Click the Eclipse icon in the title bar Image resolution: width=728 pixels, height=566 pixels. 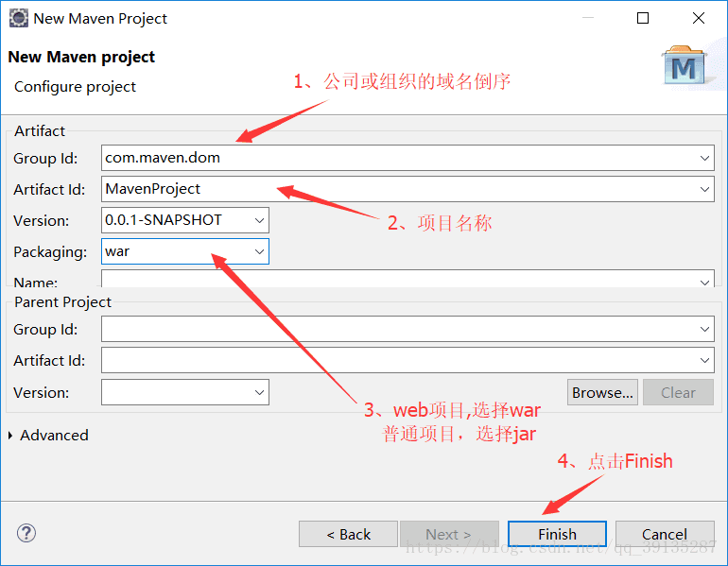(19, 19)
